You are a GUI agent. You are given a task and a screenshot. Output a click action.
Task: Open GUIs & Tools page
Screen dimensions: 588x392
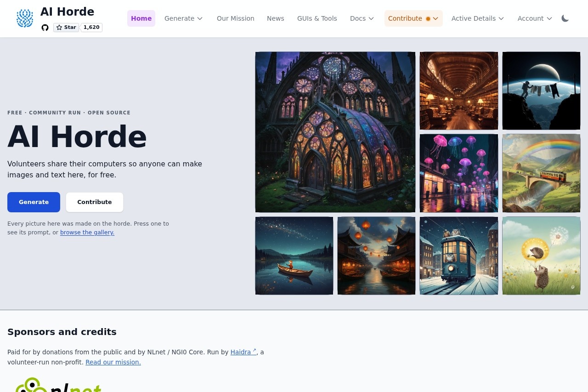317,18
